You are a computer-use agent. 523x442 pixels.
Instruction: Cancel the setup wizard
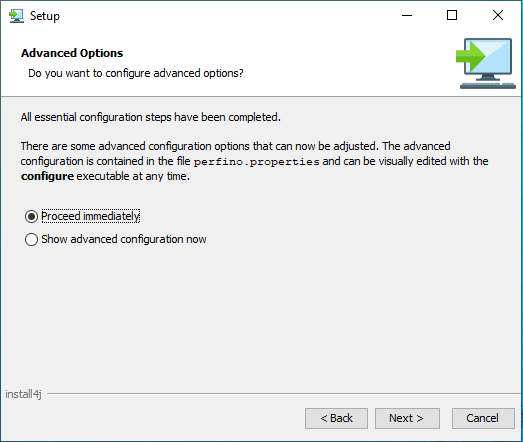tap(483, 418)
